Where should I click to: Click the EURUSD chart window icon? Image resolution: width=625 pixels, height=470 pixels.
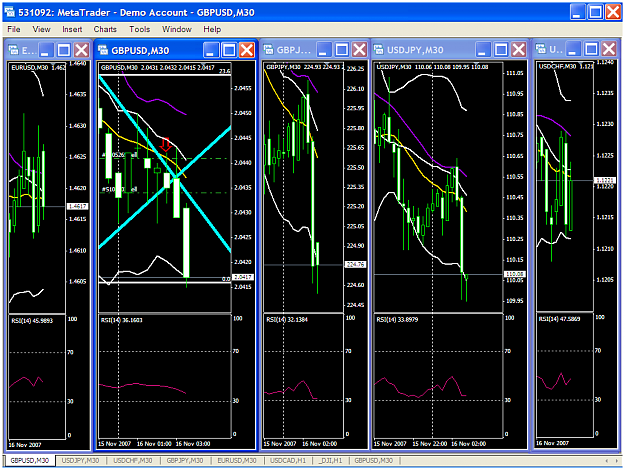pos(14,50)
